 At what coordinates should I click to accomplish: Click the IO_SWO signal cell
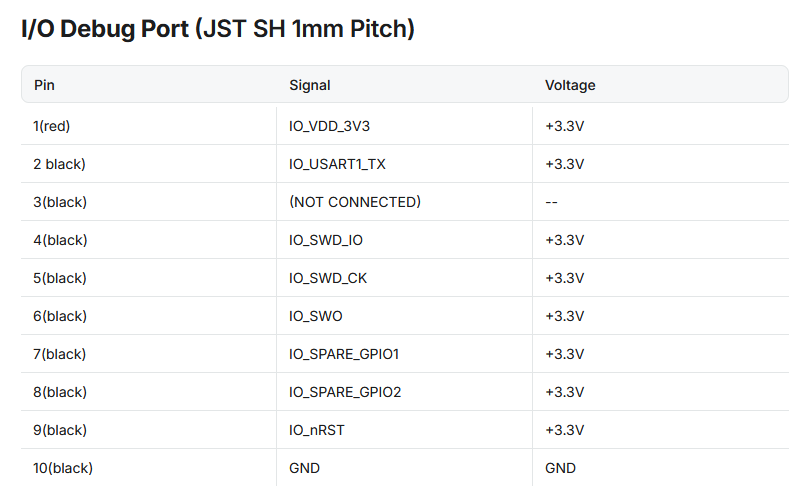pos(316,316)
